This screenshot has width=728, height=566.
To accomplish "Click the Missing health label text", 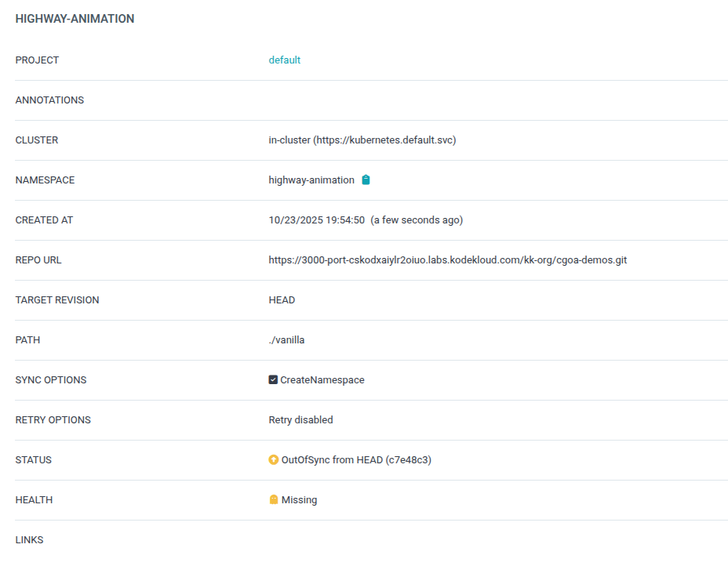I will pos(299,500).
